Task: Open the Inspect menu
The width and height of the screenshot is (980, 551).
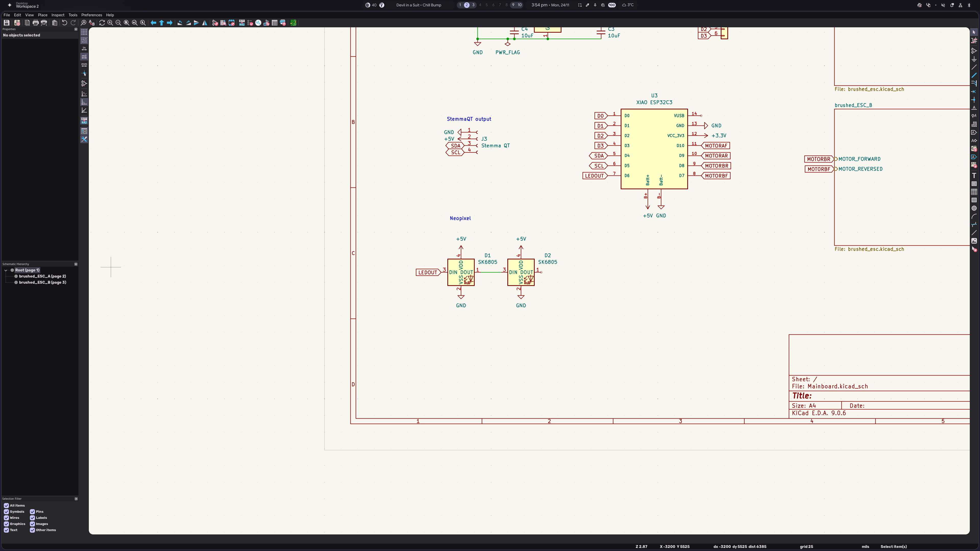Action: (x=58, y=15)
